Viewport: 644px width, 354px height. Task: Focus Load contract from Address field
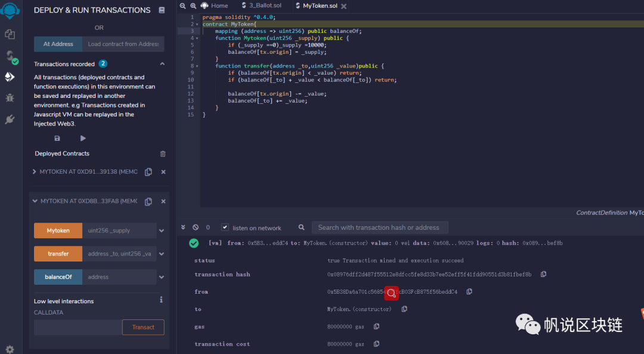(x=123, y=44)
